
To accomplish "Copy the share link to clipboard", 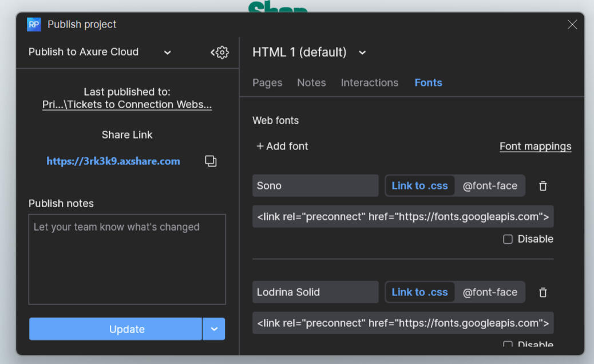I will pos(211,161).
